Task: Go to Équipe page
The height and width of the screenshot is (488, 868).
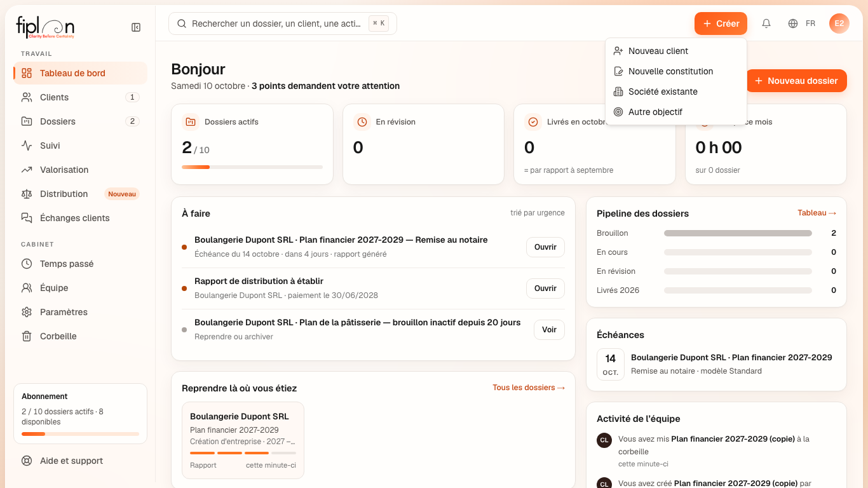Action: [x=80, y=288]
